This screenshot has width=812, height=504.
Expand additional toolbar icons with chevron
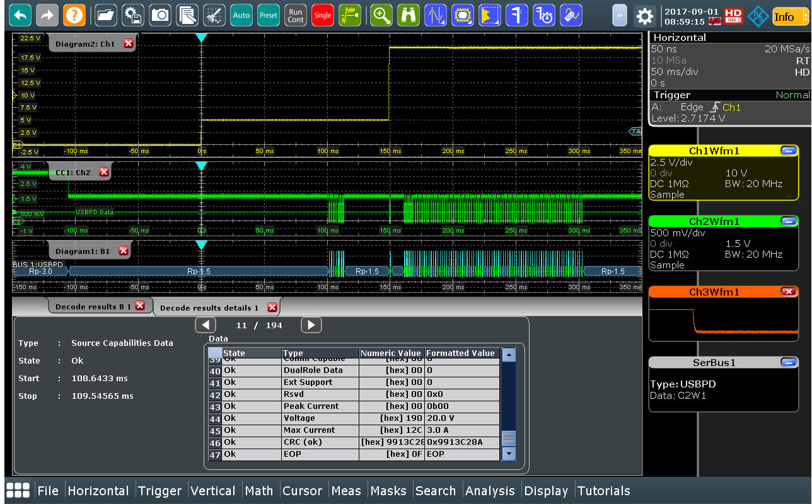pos(620,15)
